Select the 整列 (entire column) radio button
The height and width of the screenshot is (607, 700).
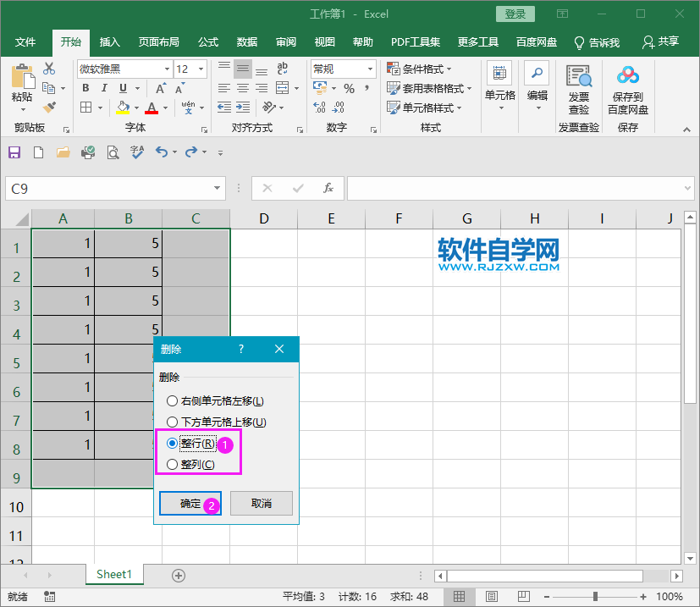tap(173, 464)
